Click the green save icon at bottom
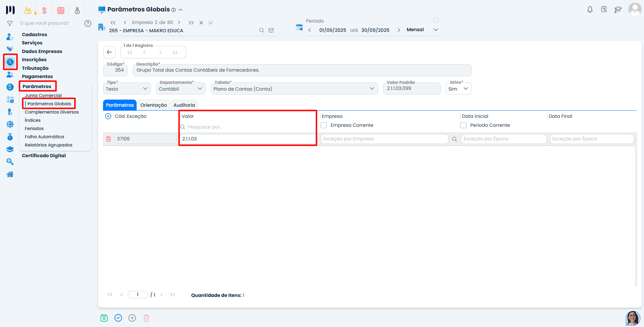 coord(104,318)
